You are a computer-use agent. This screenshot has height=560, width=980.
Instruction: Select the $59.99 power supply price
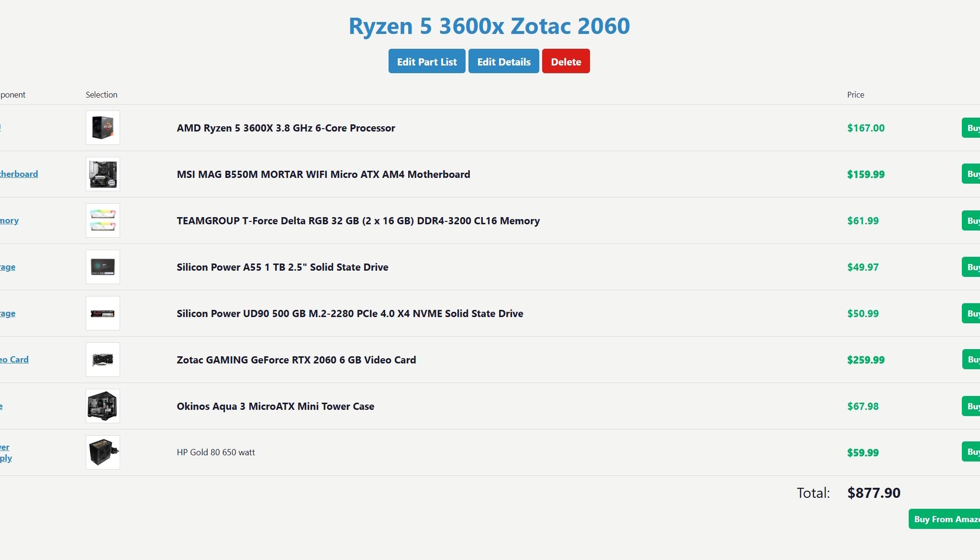pos(863,453)
